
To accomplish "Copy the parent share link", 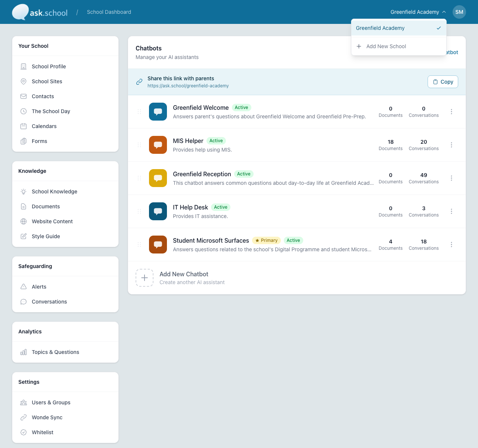I will coord(443,82).
